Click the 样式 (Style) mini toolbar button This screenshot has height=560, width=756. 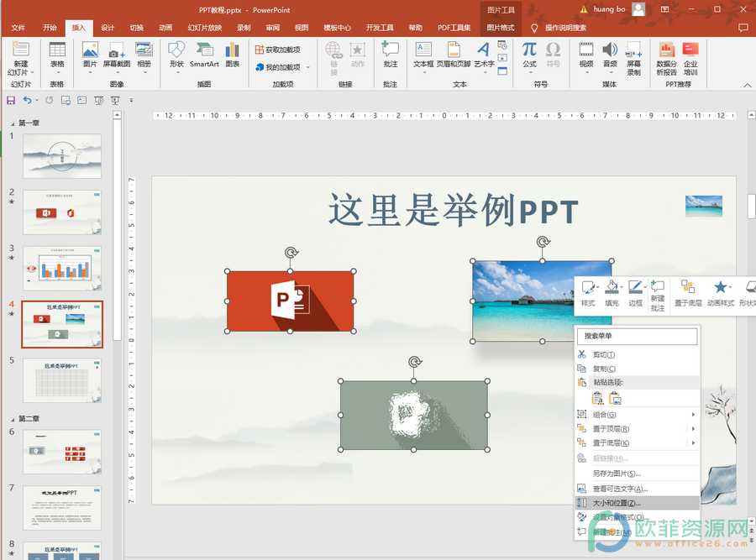pyautogui.click(x=588, y=293)
